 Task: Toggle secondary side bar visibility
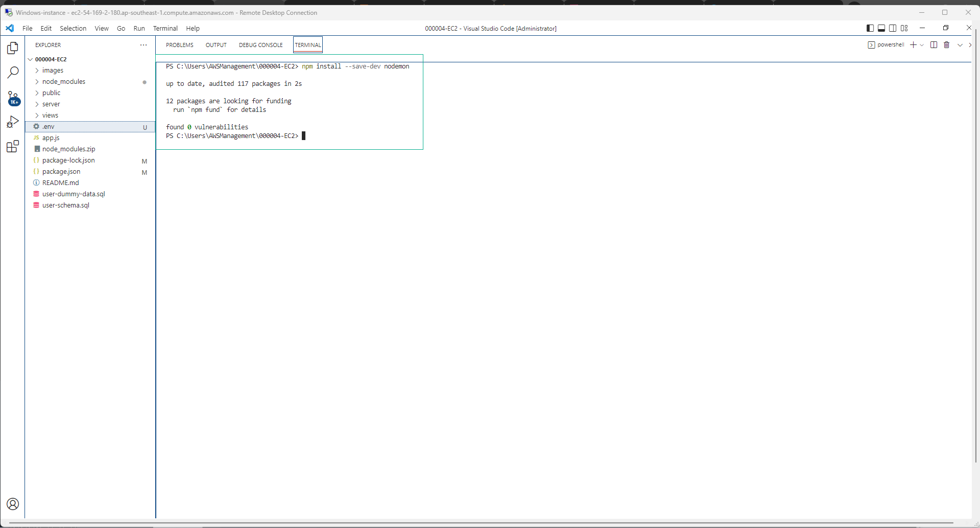coord(893,28)
